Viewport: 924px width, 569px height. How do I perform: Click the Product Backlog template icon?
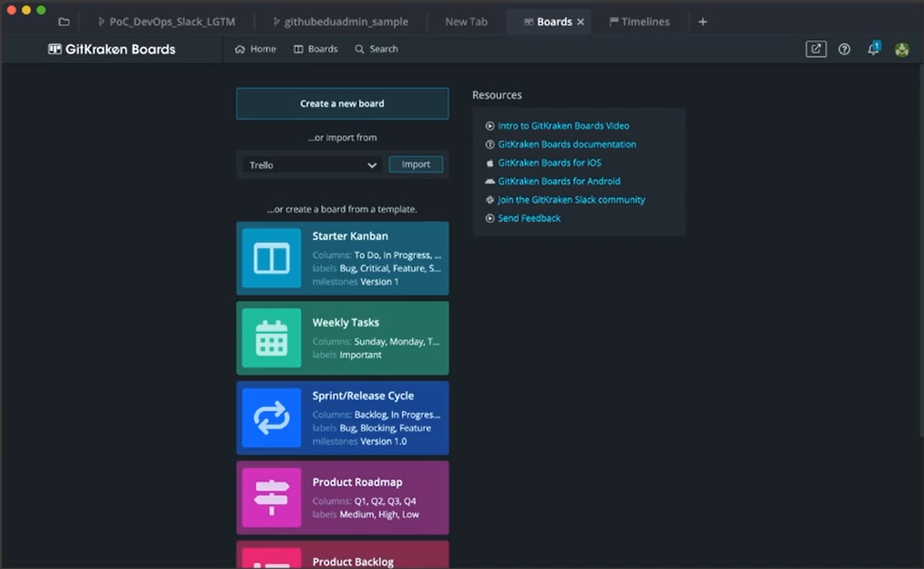(271, 558)
